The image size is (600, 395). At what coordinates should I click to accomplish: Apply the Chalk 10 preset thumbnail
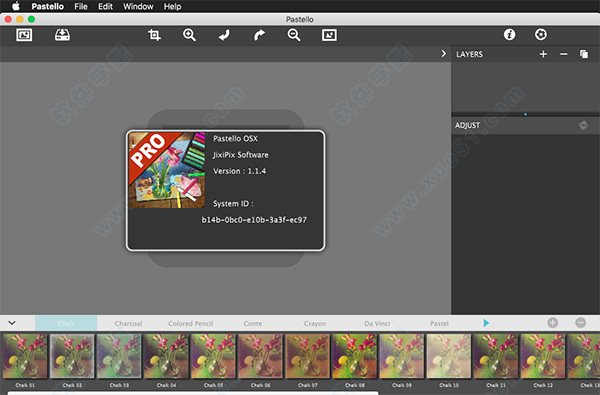tap(448, 356)
